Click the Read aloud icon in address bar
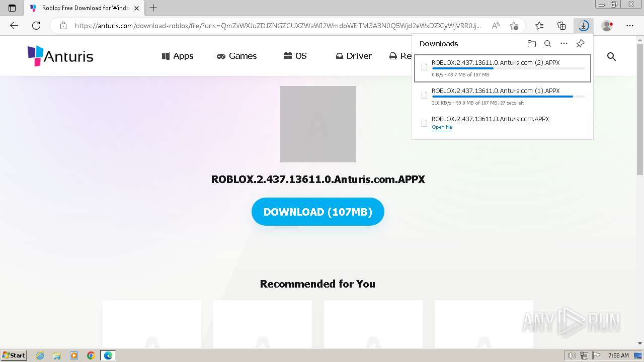This screenshot has height=362, width=644. pyautogui.click(x=496, y=26)
